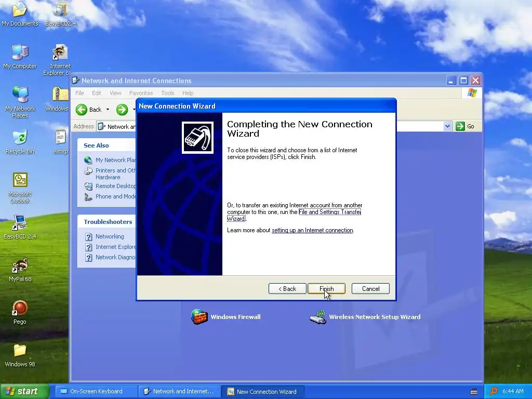The width and height of the screenshot is (532, 399).
Task: Open the Favorites menu
Action: point(141,93)
